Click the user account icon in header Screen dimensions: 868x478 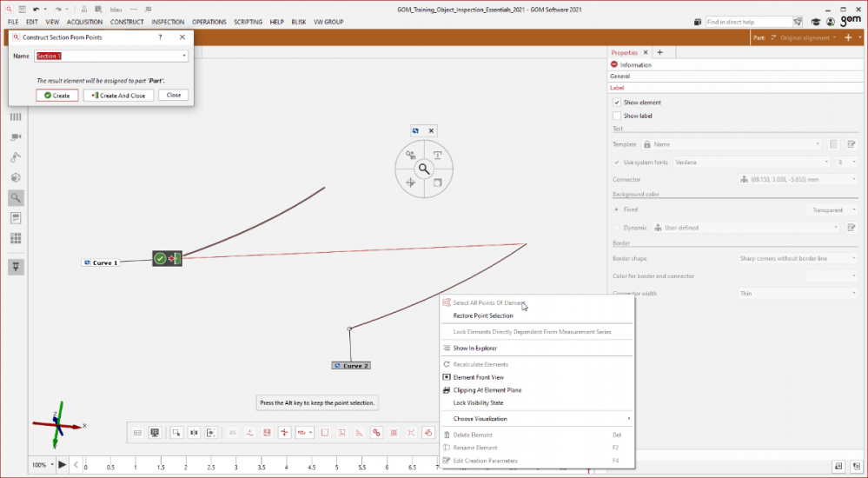click(832, 22)
